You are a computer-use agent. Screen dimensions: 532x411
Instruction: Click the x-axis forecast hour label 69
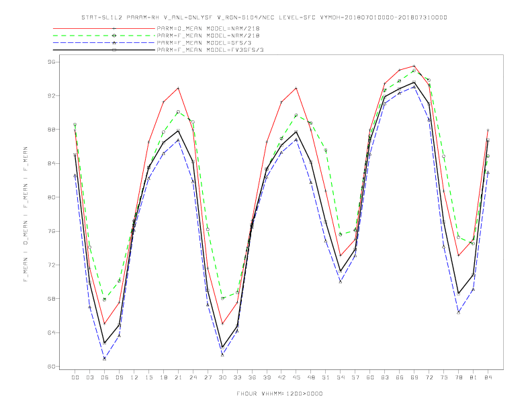pyautogui.click(x=414, y=377)
